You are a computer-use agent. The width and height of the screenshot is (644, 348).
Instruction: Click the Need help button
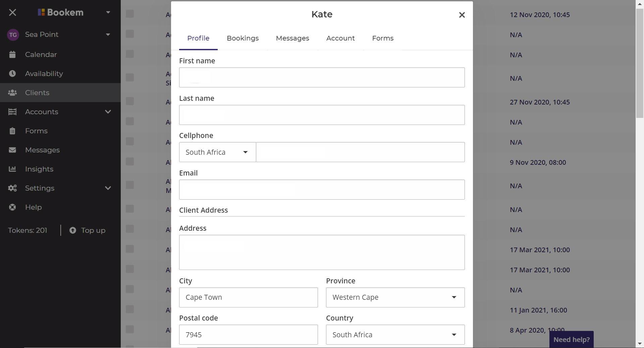(x=571, y=339)
